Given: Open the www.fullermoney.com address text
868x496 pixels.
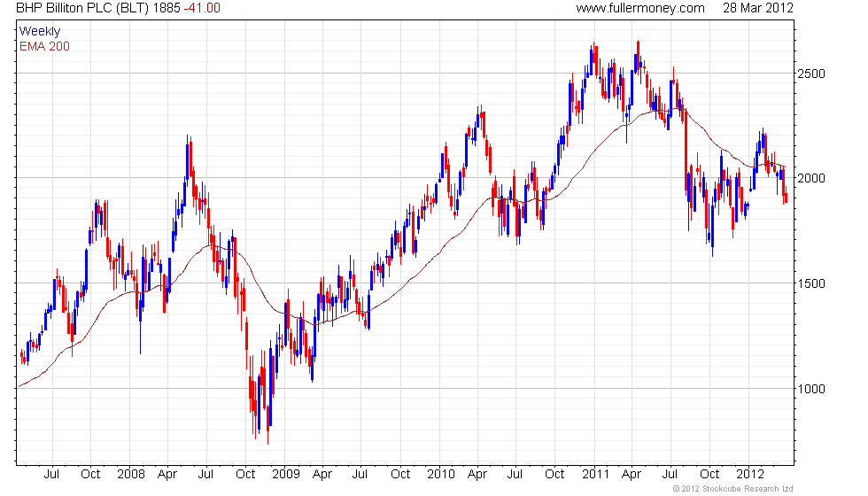Looking at the screenshot, I should pos(640,8).
